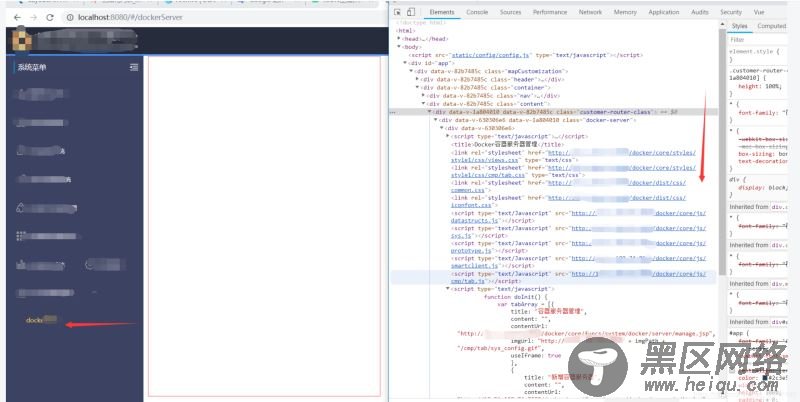800x402 pixels.
Task: Reload the localhost page
Action: click(x=50, y=17)
